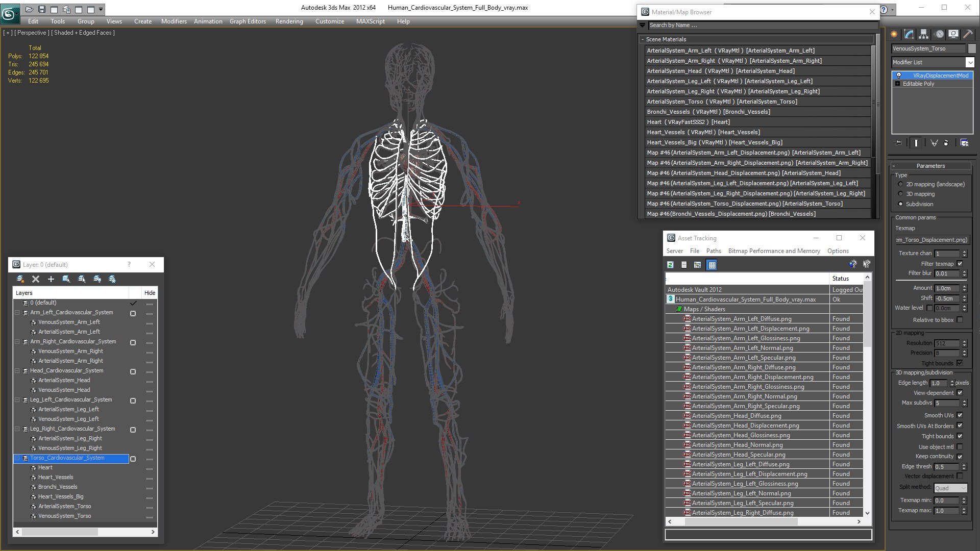Click the Tree View icon in Asset Tracking

tap(698, 265)
